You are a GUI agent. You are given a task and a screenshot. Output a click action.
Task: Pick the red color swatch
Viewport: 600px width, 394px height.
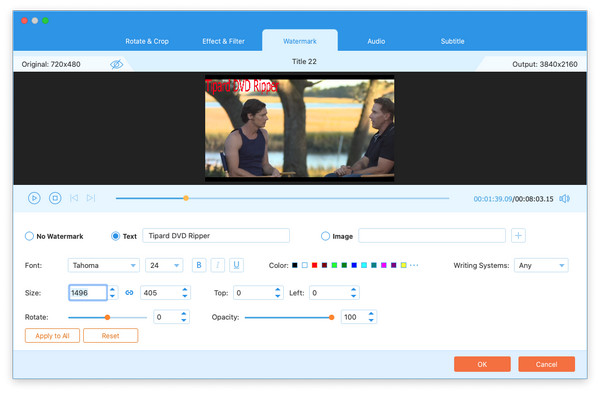[x=315, y=265]
